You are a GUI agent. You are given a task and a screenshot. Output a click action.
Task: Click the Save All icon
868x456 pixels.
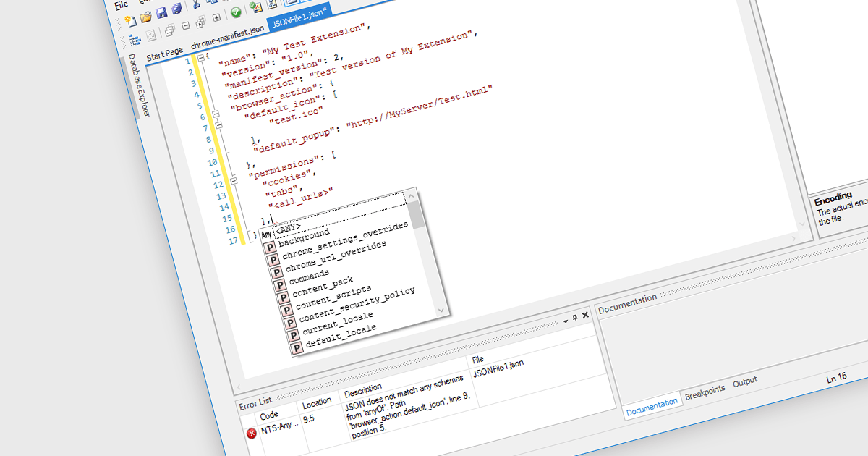click(x=176, y=9)
